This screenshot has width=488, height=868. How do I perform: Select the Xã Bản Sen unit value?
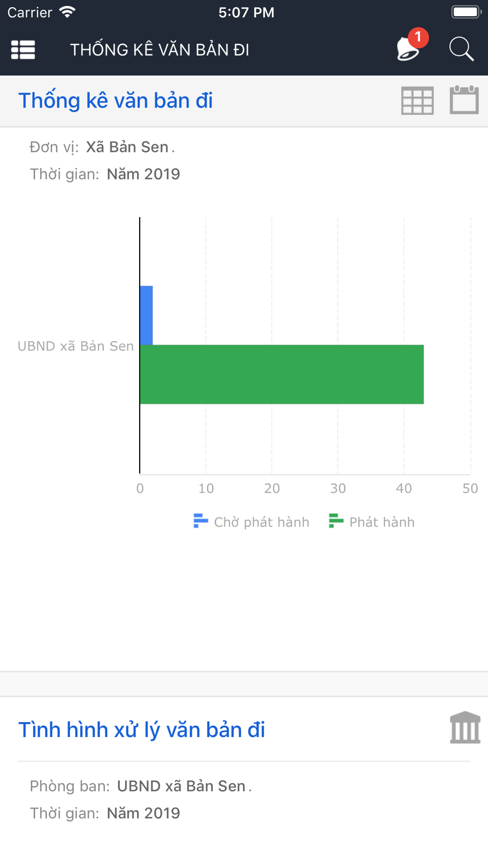tap(127, 147)
